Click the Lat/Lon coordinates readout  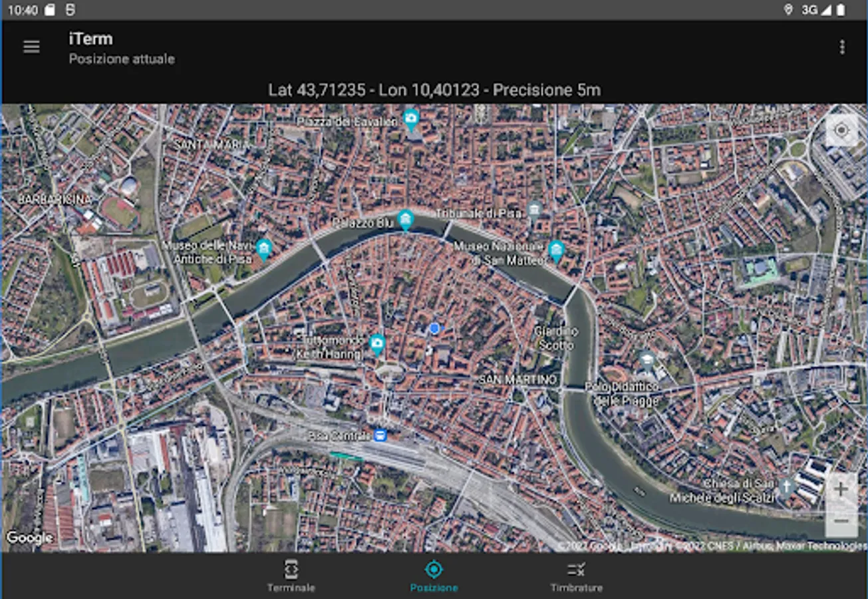tap(434, 90)
